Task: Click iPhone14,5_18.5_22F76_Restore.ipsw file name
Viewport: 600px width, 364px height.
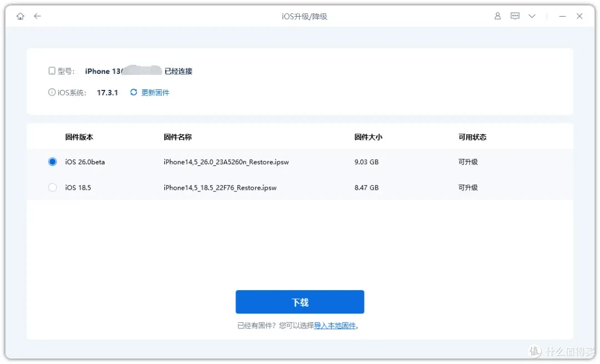Action: (220, 188)
